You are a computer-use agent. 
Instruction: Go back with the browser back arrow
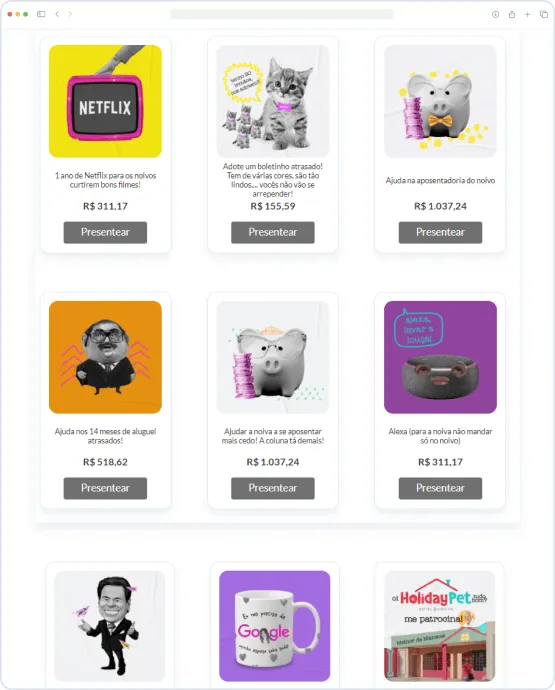pos(57,14)
